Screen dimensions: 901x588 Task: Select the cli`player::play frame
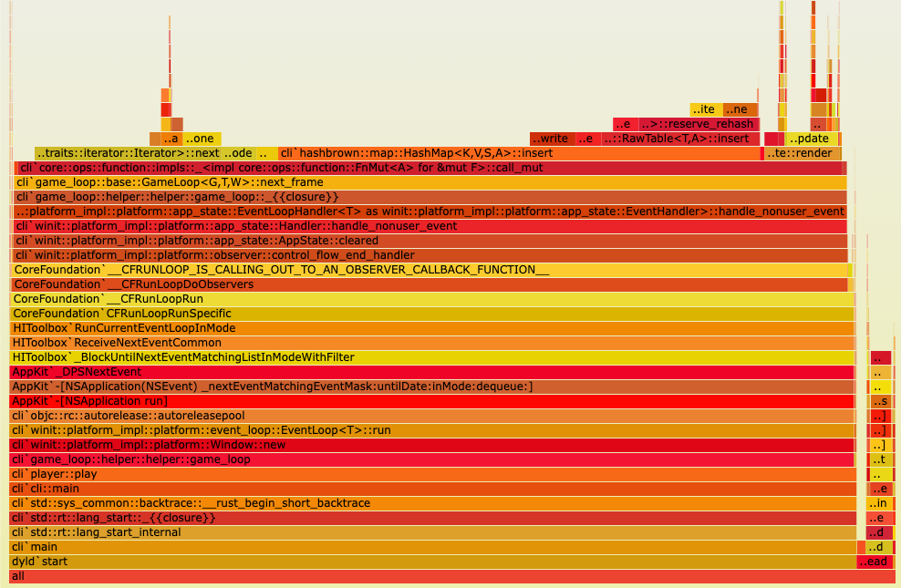(429, 473)
